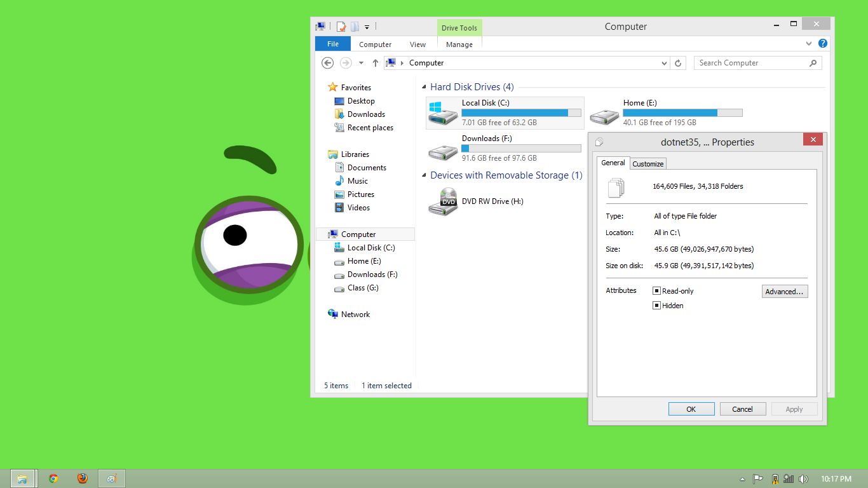Click the Back navigation arrow
Viewport: 868px width, 488px height.
pyautogui.click(x=327, y=63)
